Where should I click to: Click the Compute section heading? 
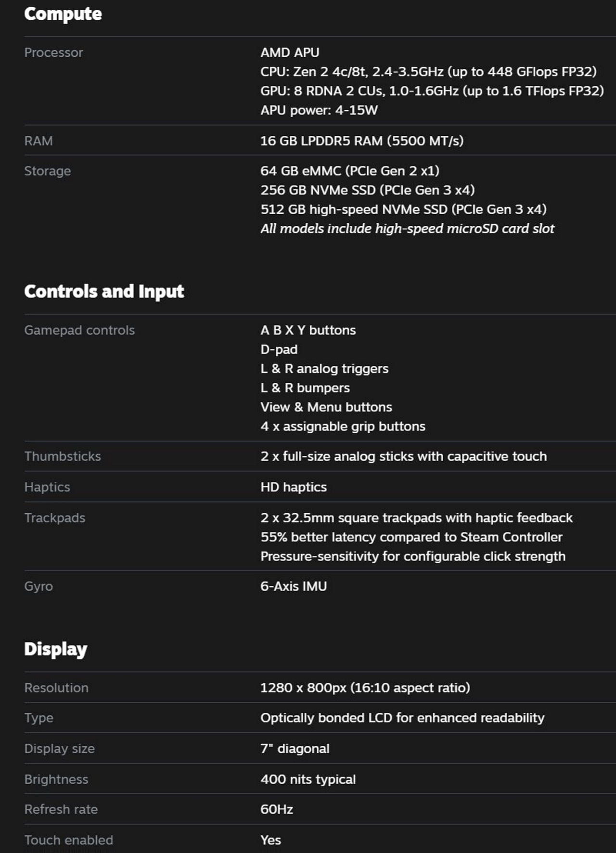coord(63,14)
